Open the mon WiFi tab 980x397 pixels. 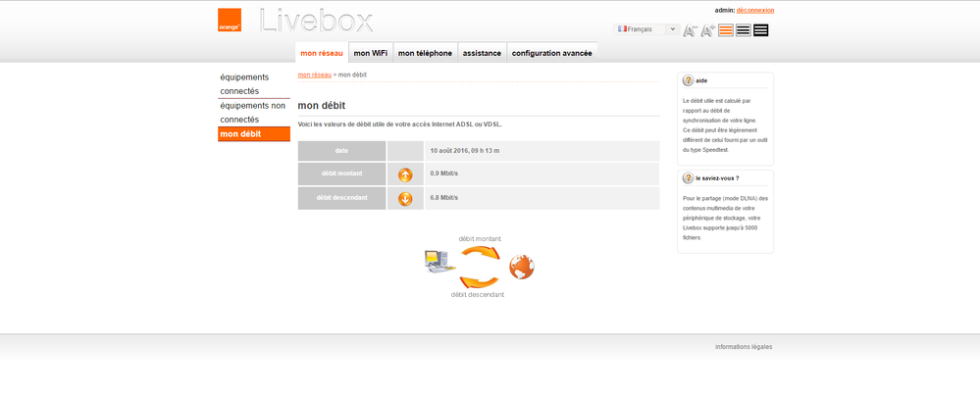click(x=371, y=53)
